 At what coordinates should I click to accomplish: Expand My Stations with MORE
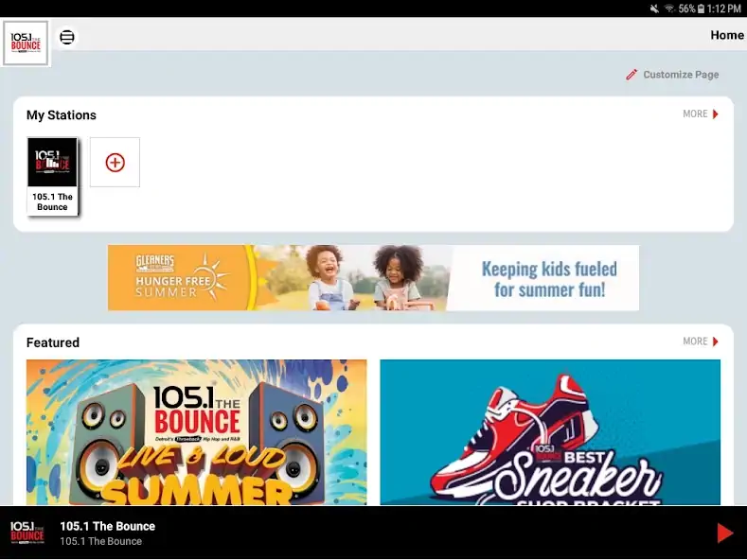[x=701, y=114]
